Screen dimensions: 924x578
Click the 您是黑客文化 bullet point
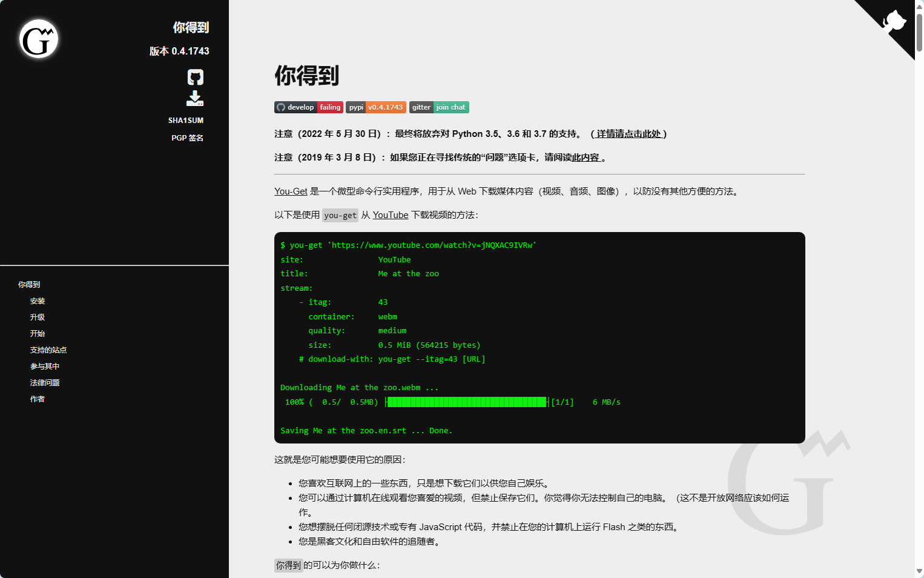tap(369, 542)
